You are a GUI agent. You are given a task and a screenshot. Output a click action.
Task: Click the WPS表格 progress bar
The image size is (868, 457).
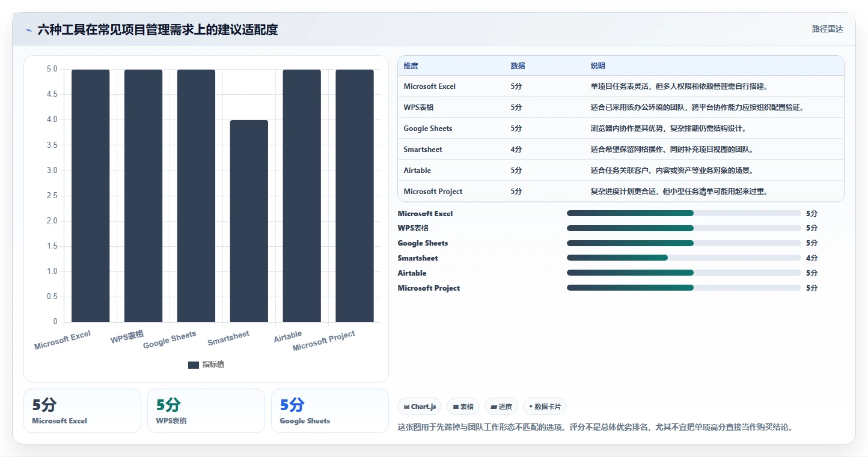(x=684, y=228)
